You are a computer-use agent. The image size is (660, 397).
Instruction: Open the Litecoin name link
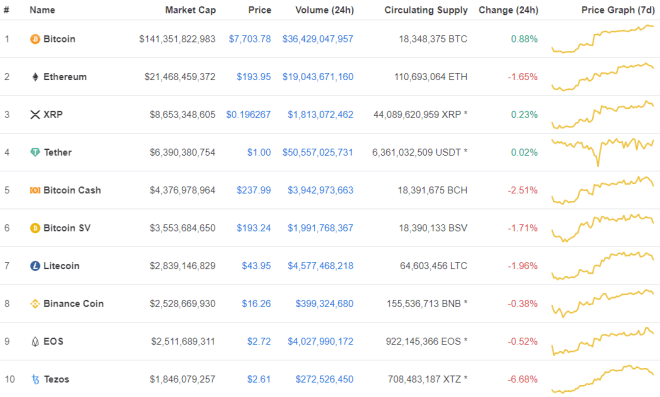click(61, 266)
